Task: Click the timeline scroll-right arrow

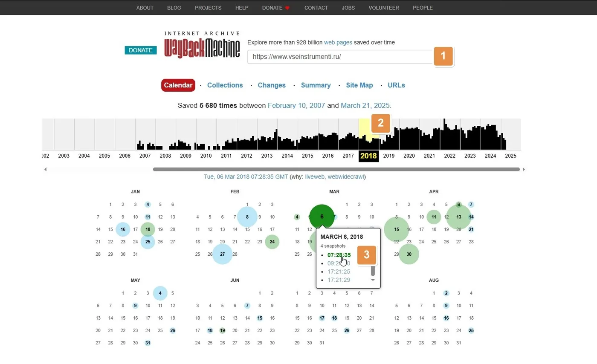Action: [524, 170]
